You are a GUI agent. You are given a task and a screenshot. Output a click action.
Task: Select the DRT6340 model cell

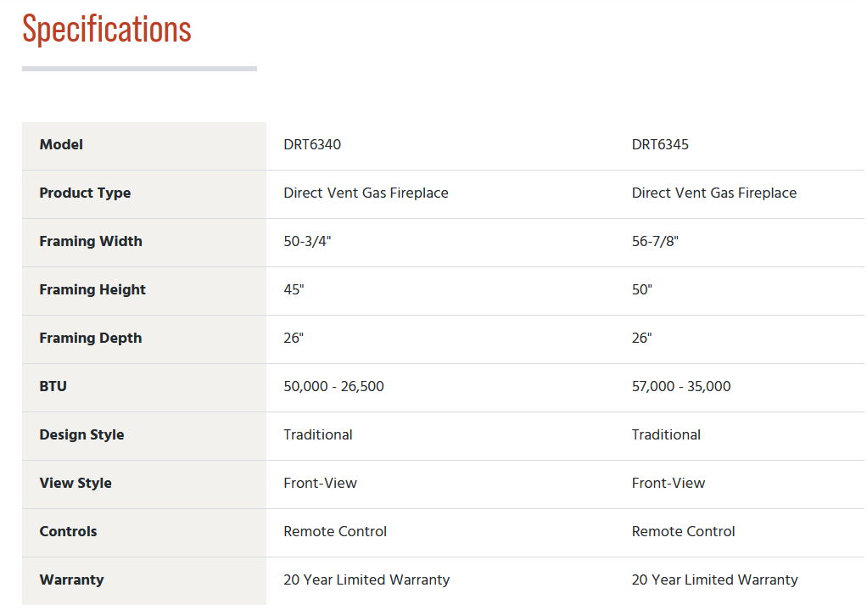click(x=312, y=145)
